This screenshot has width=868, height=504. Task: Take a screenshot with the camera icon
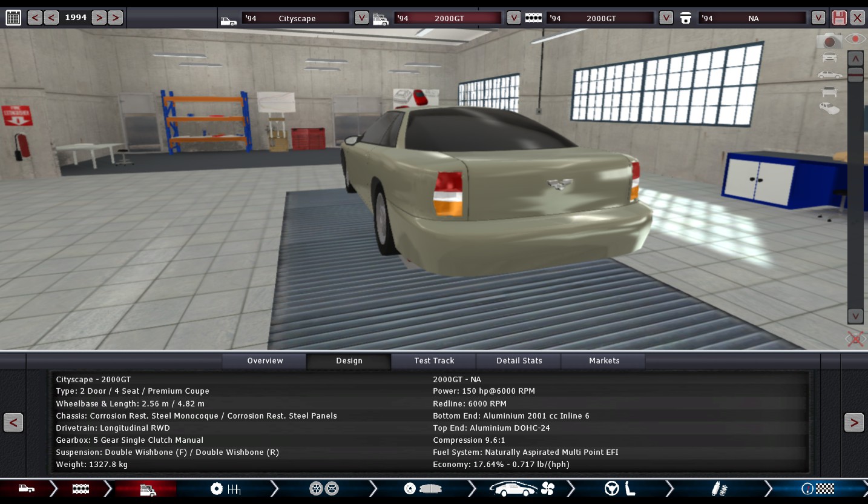click(x=829, y=41)
